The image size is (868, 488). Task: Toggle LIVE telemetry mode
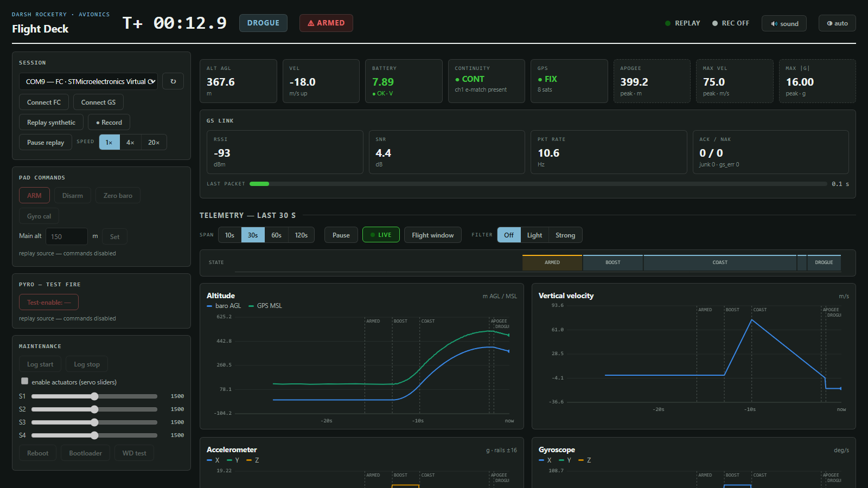pyautogui.click(x=381, y=235)
